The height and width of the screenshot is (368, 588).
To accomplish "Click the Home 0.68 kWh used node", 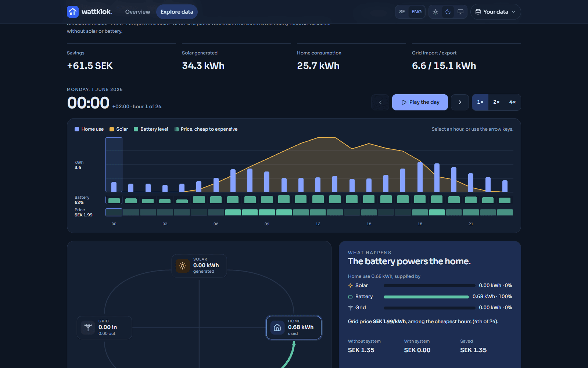I will (294, 328).
